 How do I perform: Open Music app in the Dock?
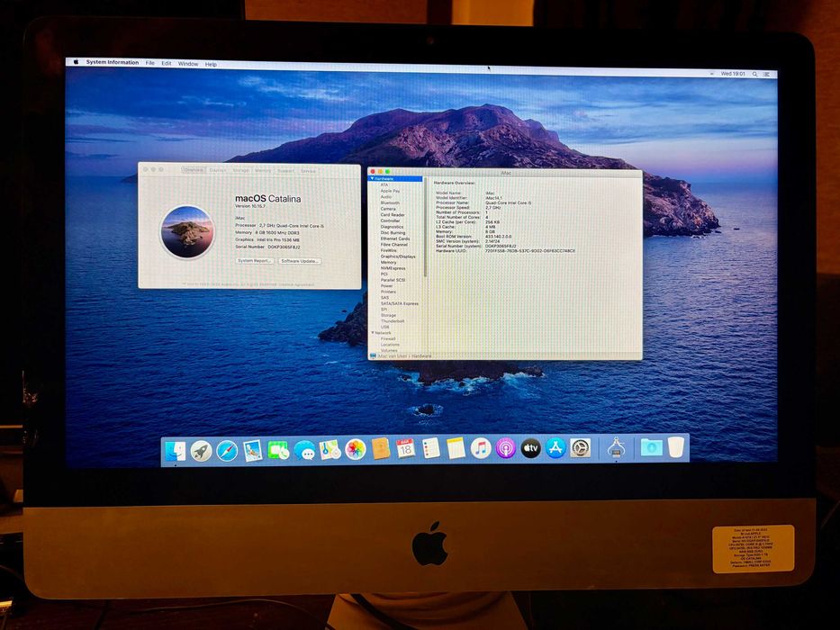[x=481, y=448]
